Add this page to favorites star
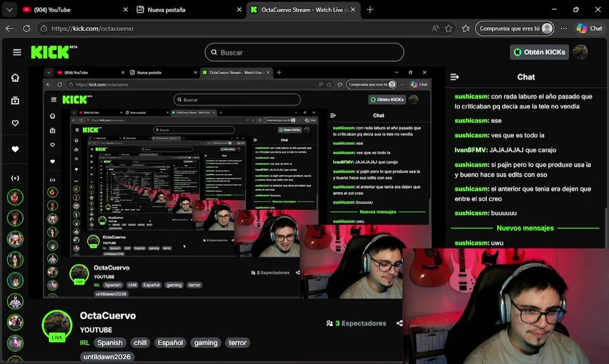Screen dimensions: 609x364 click(x=449, y=28)
